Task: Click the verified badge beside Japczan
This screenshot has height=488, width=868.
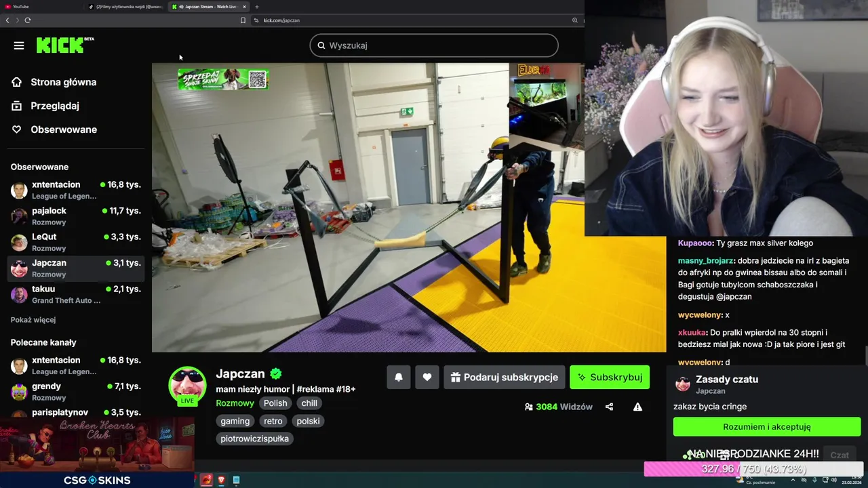Action: (x=276, y=373)
